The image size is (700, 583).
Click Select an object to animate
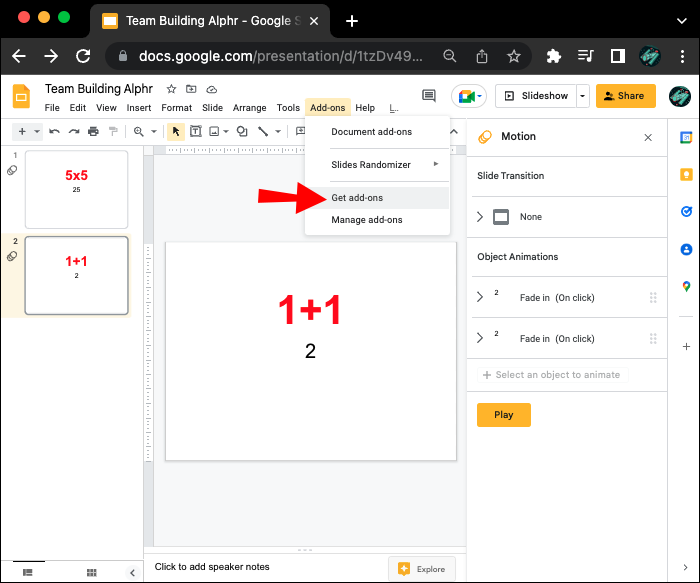click(552, 375)
